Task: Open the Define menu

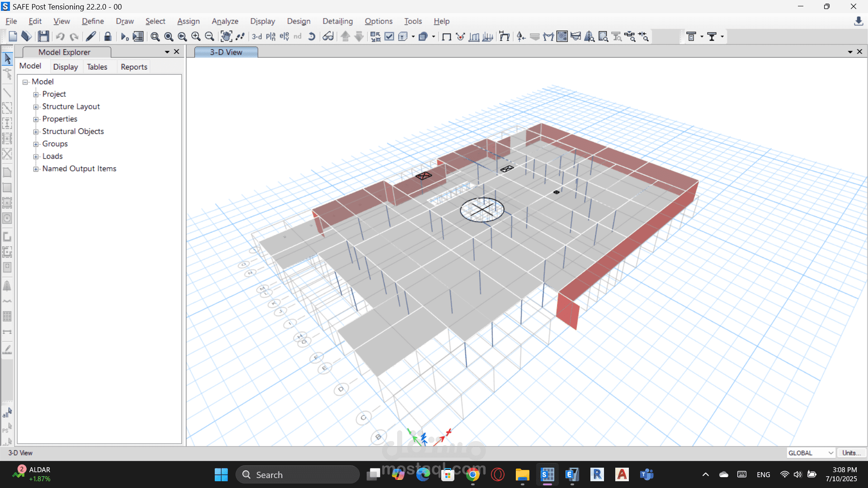Action: click(x=93, y=21)
